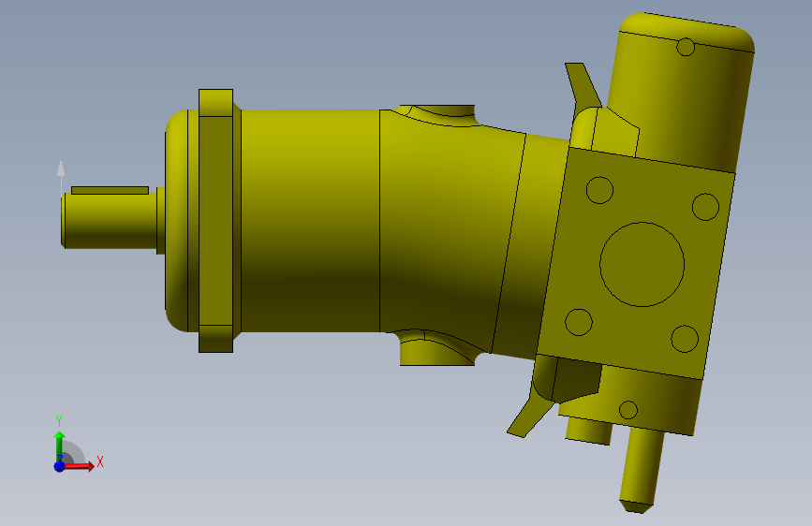Click the red X axis arrow of the triad
This screenshot has height=526, width=812.
79,466
